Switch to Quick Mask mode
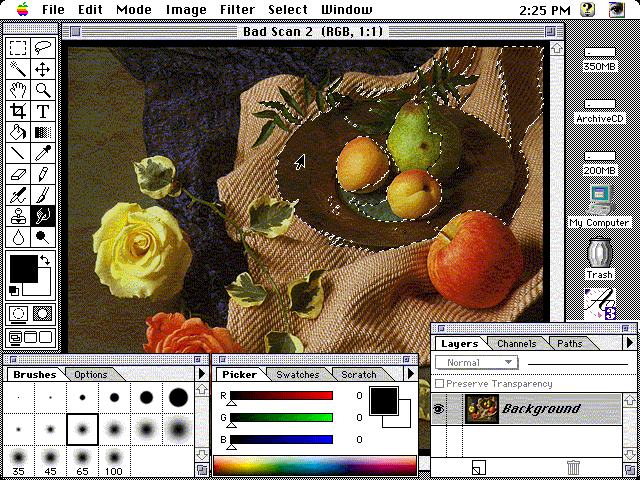This screenshot has width=640, height=480. (x=43, y=313)
